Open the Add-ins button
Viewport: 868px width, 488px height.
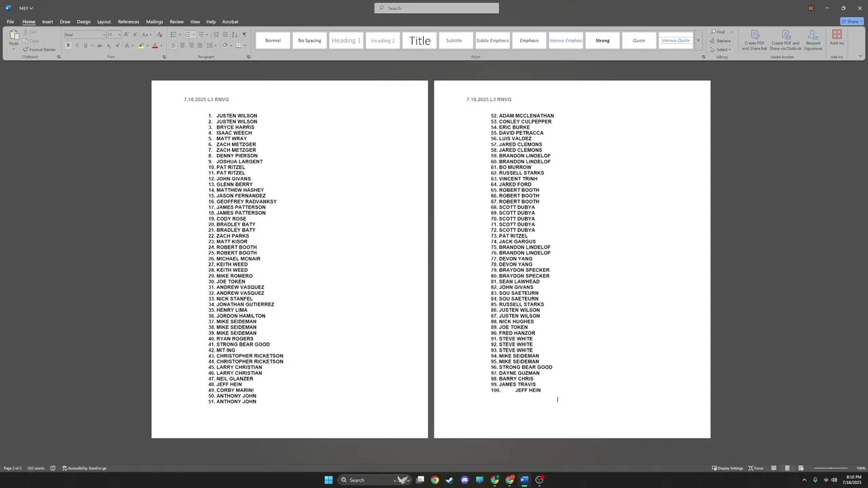click(x=837, y=38)
